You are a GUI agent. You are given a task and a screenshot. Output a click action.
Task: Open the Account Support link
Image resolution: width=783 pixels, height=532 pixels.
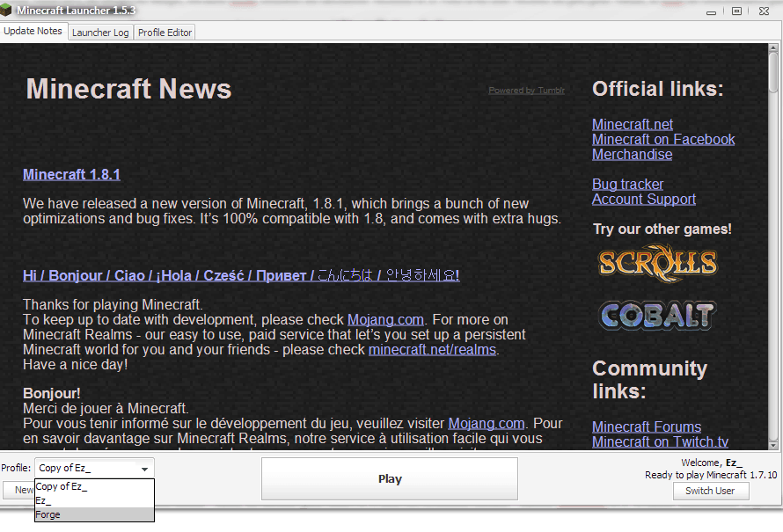[644, 199]
